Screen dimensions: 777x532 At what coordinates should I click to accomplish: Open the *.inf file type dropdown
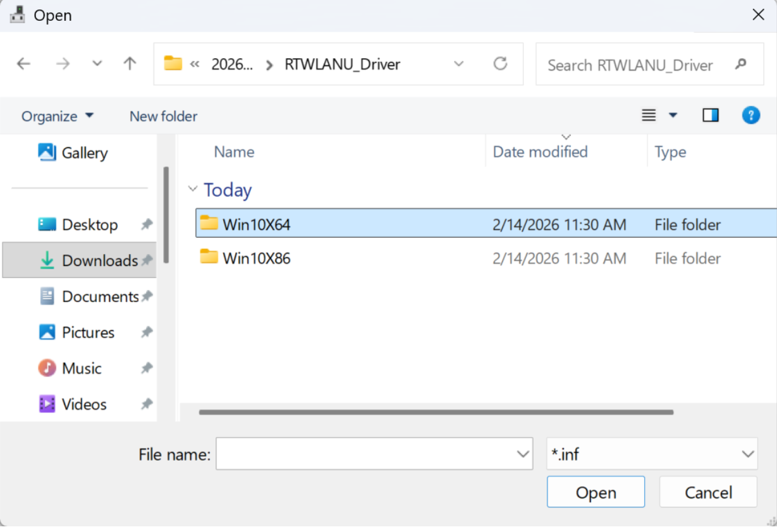point(651,454)
